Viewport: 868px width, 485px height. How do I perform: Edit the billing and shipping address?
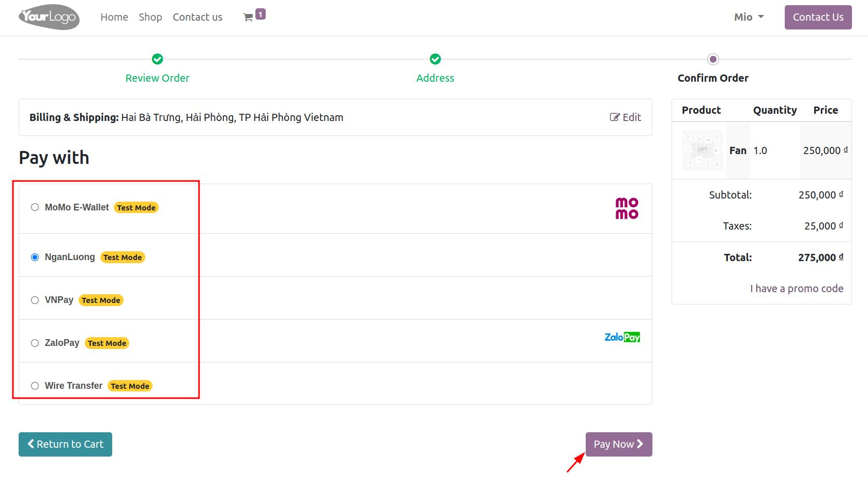click(x=626, y=117)
